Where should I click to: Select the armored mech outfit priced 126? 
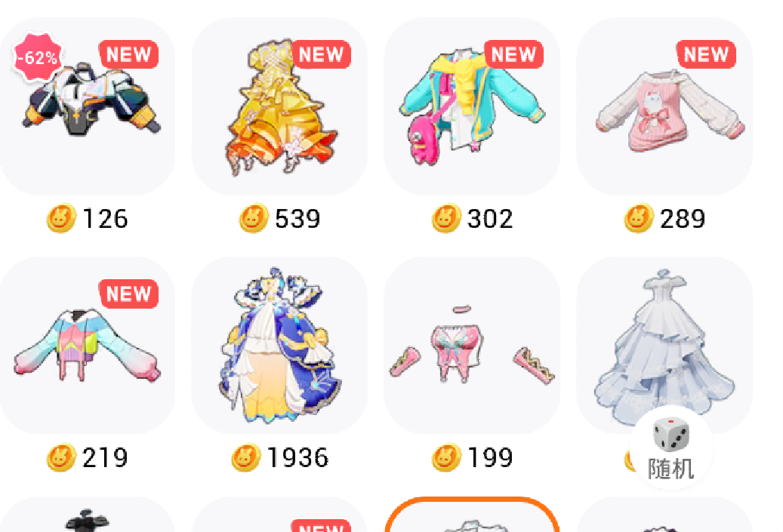[88, 106]
